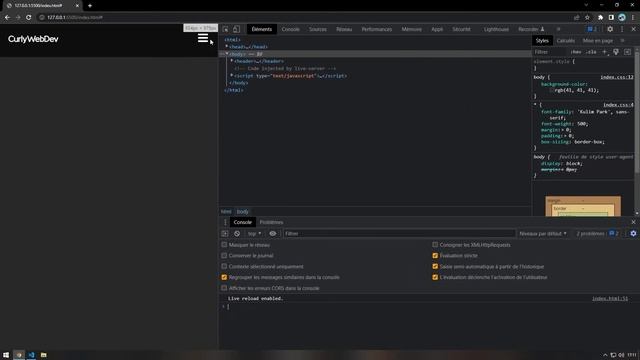The height and width of the screenshot is (360, 640).
Task: Expand the margin shorthand property
Action: (564, 130)
